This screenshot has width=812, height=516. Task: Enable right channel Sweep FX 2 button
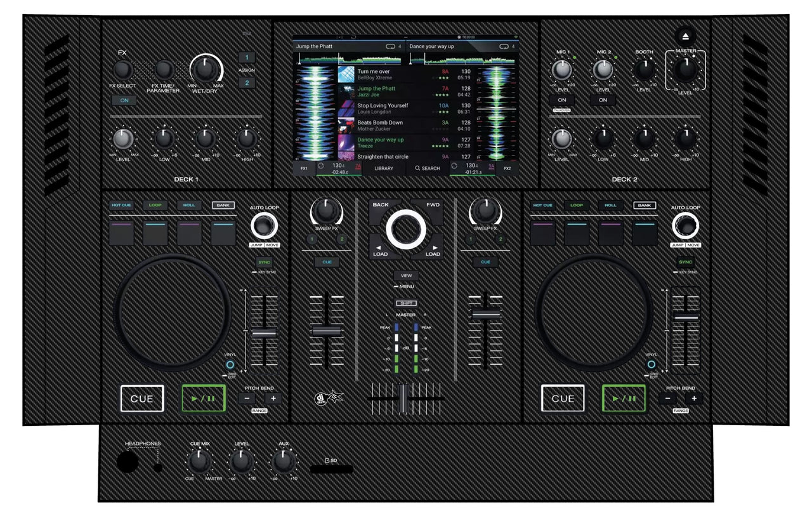501,239
